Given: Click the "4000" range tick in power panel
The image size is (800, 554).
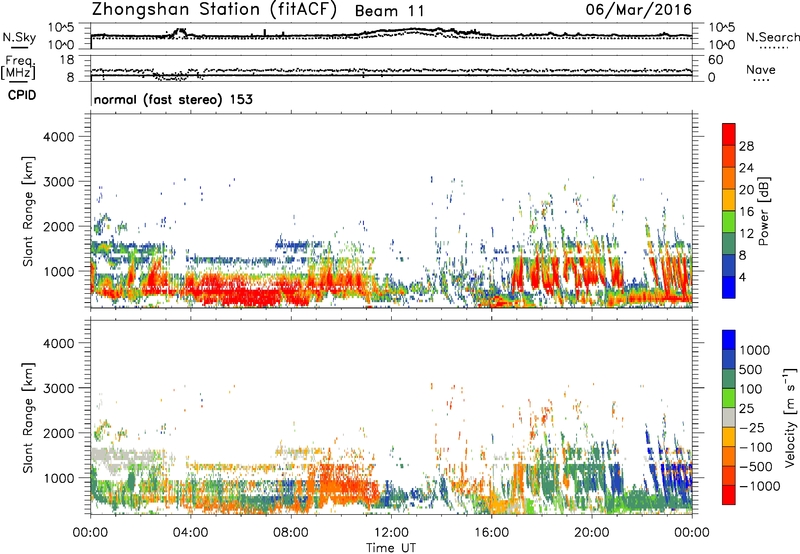Looking at the screenshot, I should tap(59, 137).
